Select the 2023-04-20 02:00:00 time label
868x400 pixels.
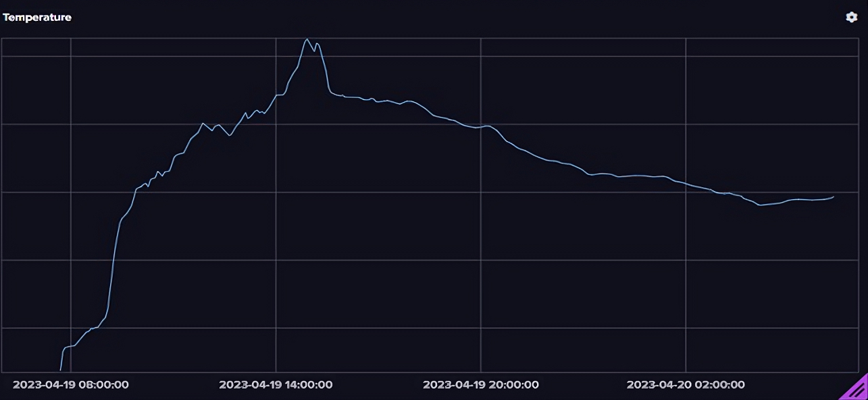[686, 384]
